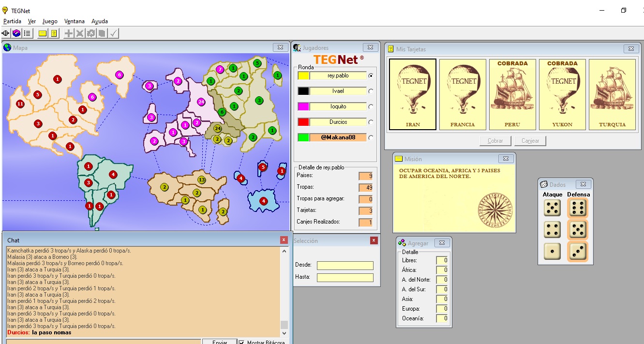The width and height of the screenshot is (644, 344).
Task: Close the Dados window
Action: (x=583, y=184)
